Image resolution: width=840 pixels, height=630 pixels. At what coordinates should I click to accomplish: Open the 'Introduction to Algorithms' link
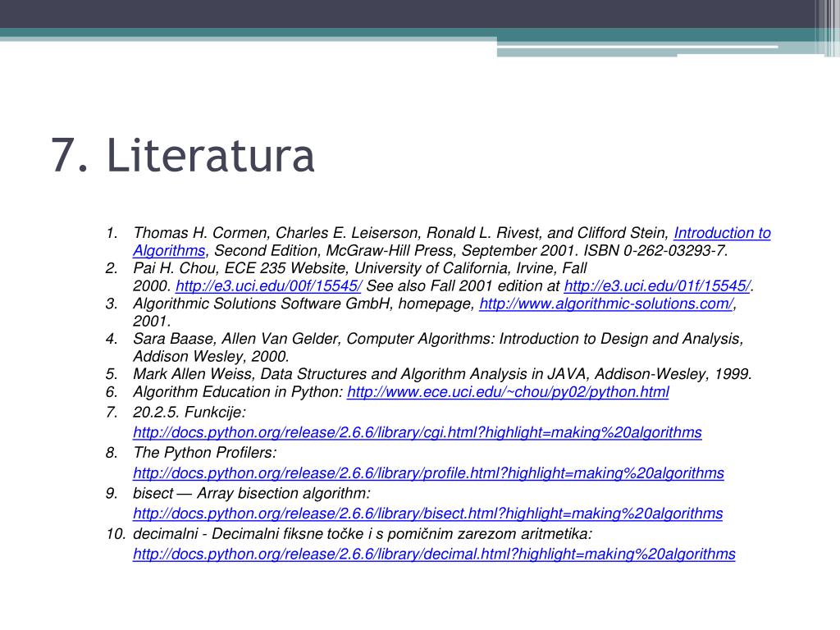point(722,233)
